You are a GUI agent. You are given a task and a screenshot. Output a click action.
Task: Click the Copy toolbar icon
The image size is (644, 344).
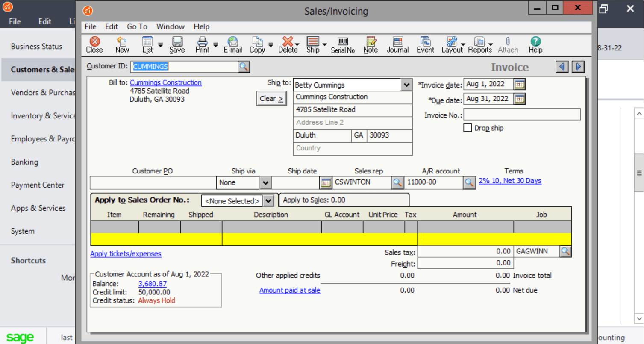tap(257, 45)
